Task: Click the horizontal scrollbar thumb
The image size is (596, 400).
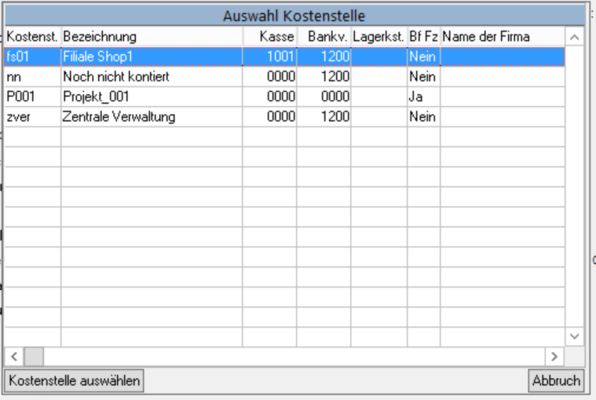Action: (x=34, y=357)
